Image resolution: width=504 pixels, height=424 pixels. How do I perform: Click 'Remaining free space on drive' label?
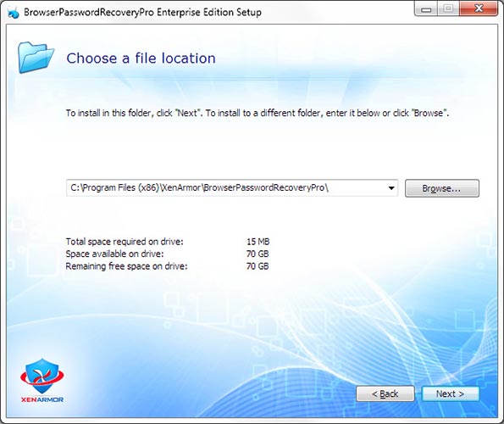[126, 266]
